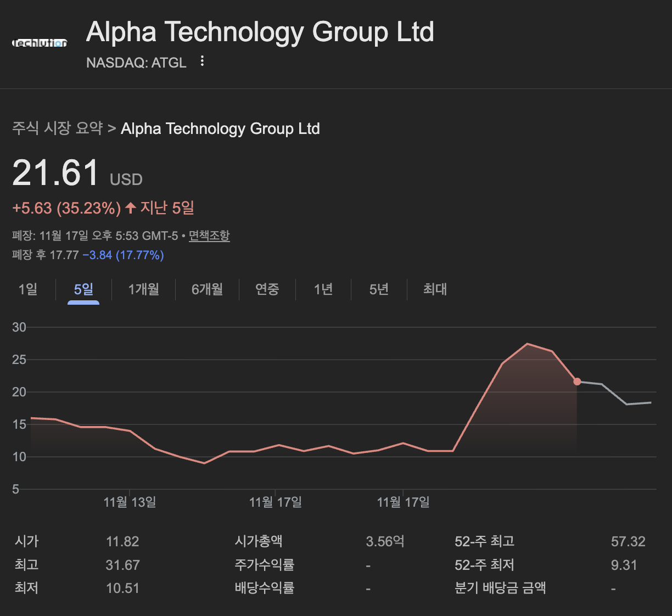Click the 주가수익률 label
Viewport: 672px width, 616px height.
(265, 565)
